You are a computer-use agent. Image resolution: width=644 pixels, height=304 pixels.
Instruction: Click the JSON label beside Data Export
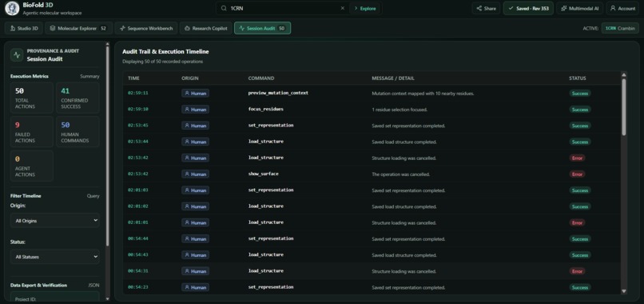click(93, 285)
